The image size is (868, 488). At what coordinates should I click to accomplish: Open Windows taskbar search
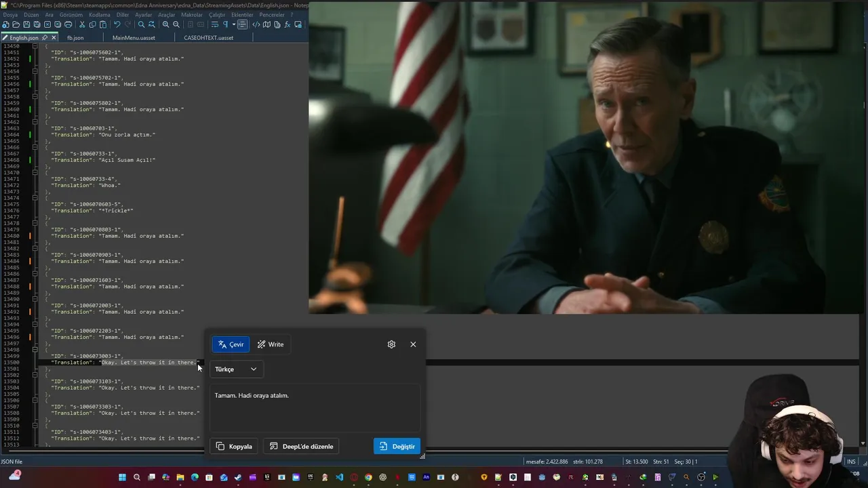(x=137, y=477)
